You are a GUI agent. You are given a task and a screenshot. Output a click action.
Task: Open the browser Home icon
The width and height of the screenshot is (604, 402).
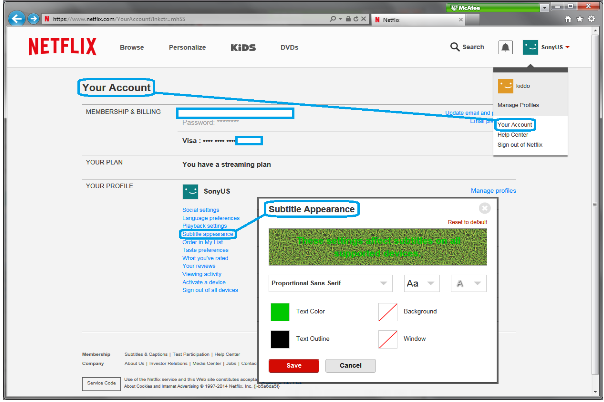568,19
